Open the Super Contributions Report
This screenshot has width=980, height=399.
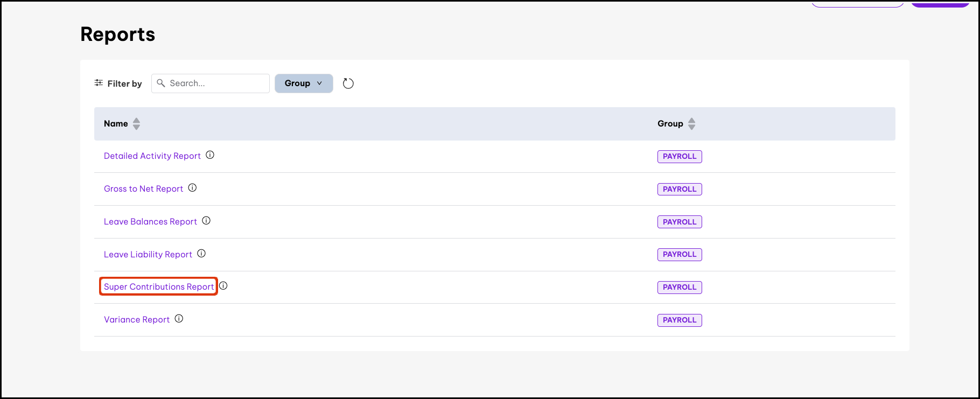(159, 287)
